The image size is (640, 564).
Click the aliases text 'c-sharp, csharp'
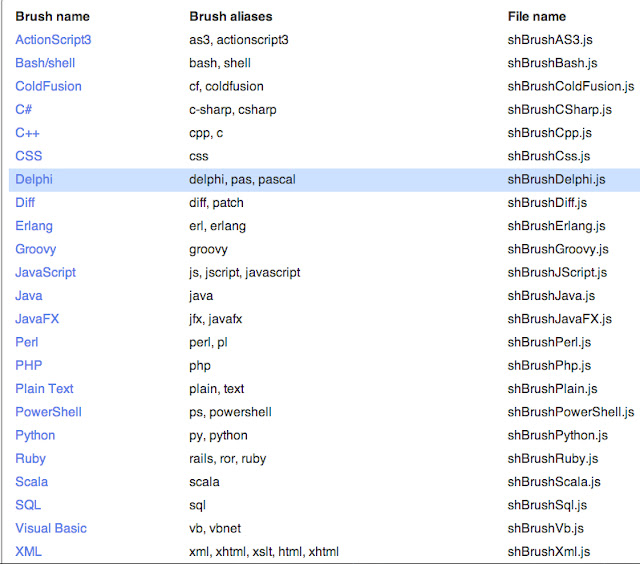[x=233, y=110]
